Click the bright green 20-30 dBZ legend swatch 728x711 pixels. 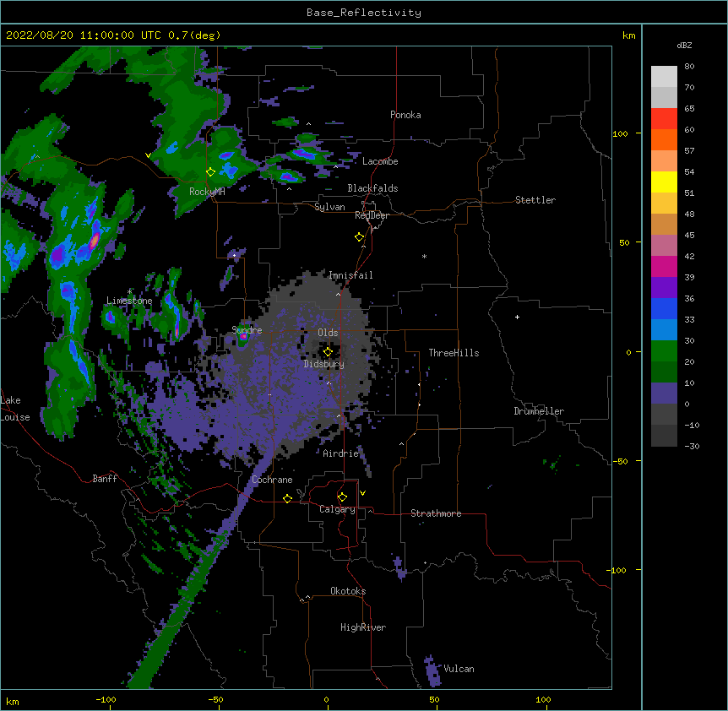[664, 351]
